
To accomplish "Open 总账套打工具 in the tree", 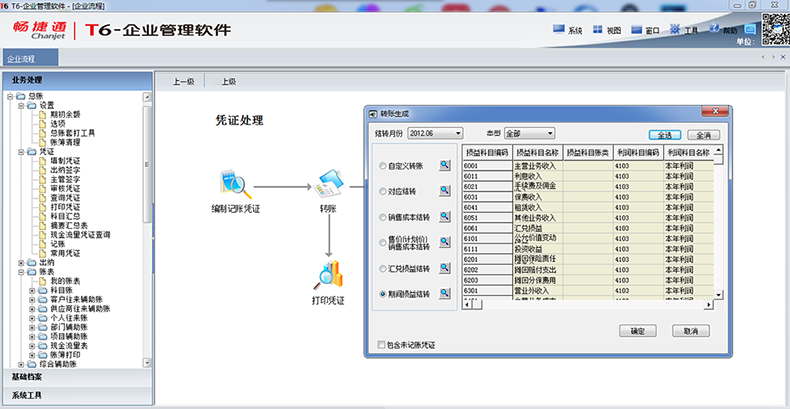I will point(73,133).
